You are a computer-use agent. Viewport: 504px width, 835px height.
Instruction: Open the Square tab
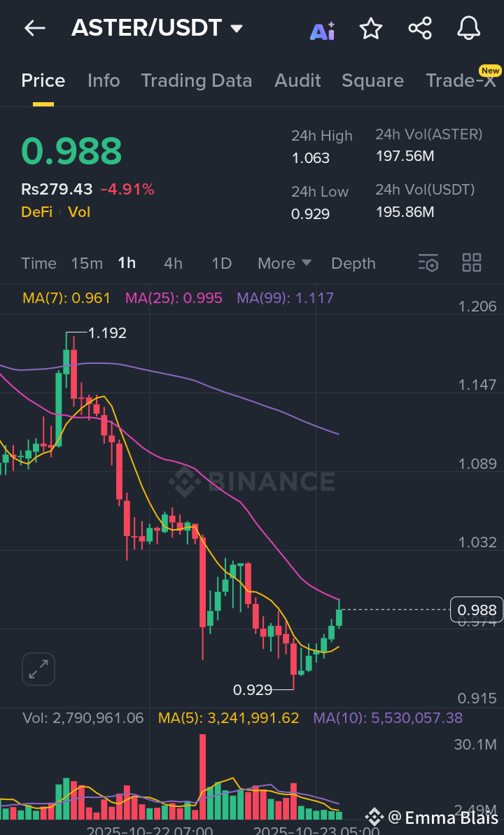coord(373,80)
